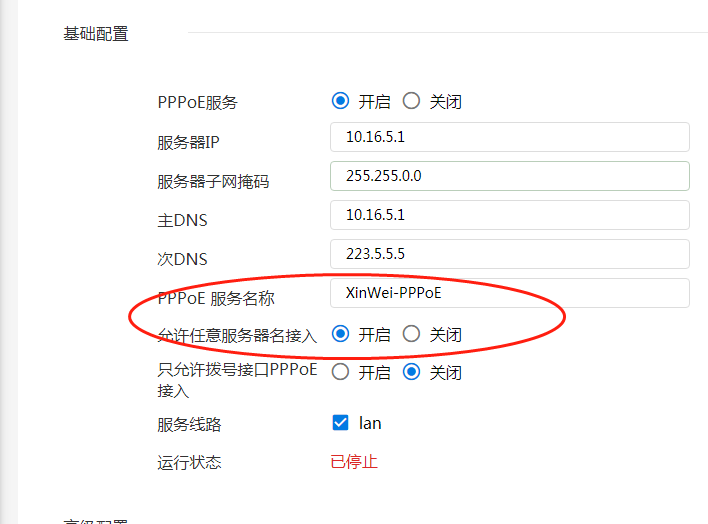The width and height of the screenshot is (708, 524).
Task: Click the 次DNS label text
Action: tap(182, 259)
